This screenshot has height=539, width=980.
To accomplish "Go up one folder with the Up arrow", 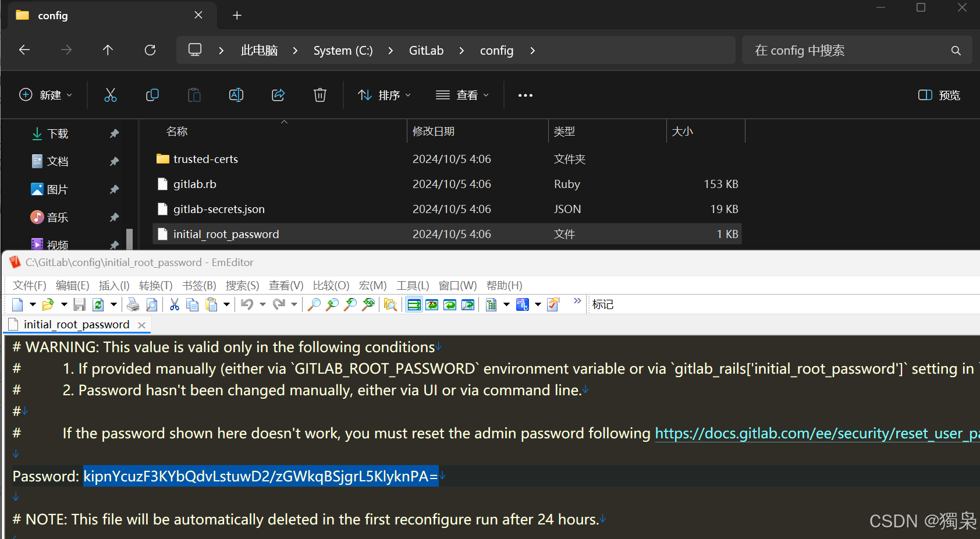I will click(108, 50).
